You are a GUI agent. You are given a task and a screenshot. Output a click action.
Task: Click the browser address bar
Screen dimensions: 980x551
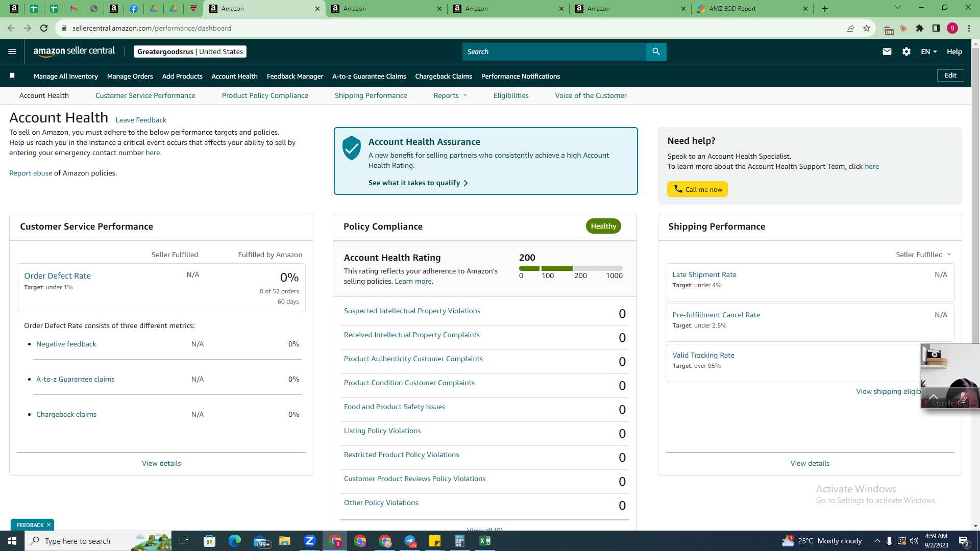pos(449,28)
